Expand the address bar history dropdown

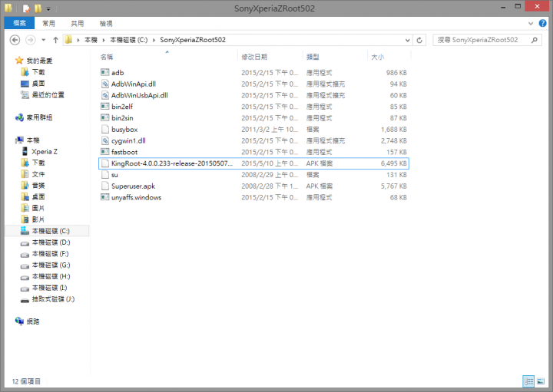407,40
